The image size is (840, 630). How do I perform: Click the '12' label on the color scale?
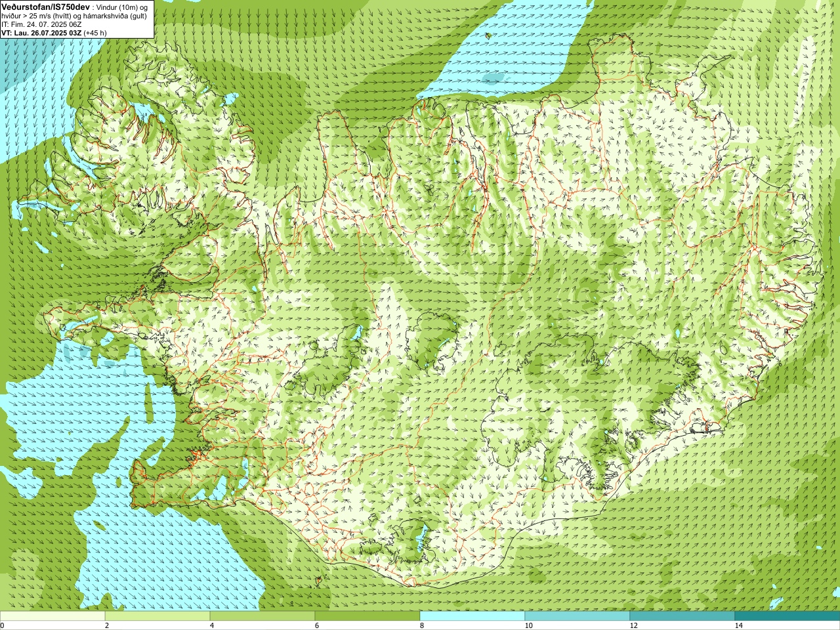[633, 625]
